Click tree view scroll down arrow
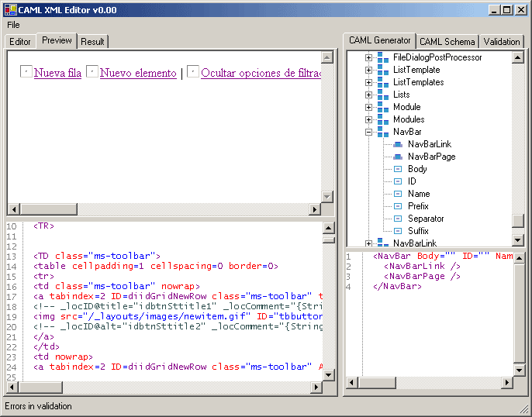 [x=518, y=240]
